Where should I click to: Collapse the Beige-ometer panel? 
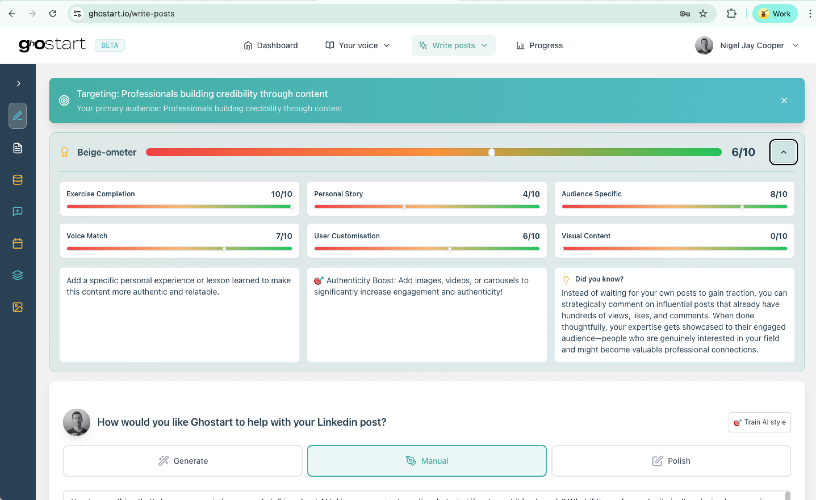point(783,152)
